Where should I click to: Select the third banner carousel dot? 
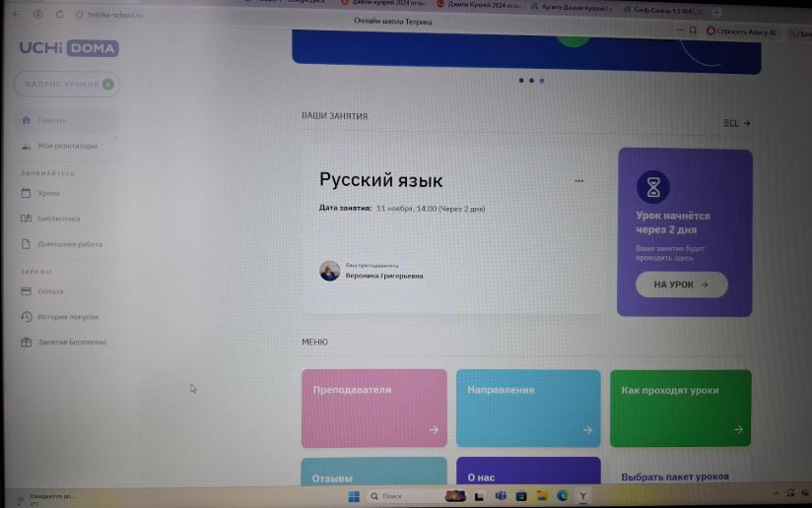point(541,81)
